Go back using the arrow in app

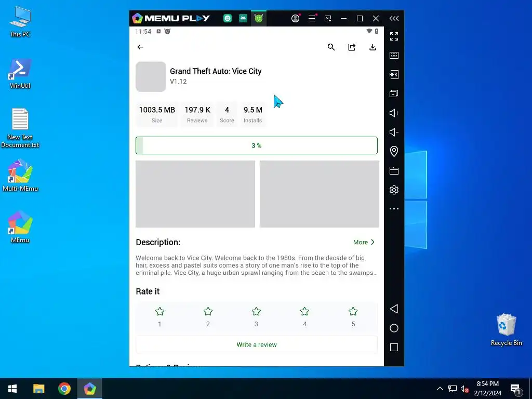point(140,47)
